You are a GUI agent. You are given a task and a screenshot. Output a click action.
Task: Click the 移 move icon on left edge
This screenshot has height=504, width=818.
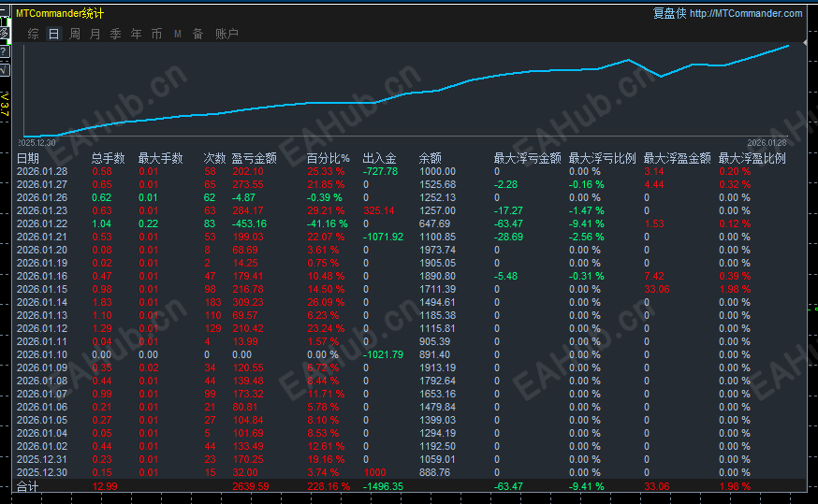click(x=4, y=34)
